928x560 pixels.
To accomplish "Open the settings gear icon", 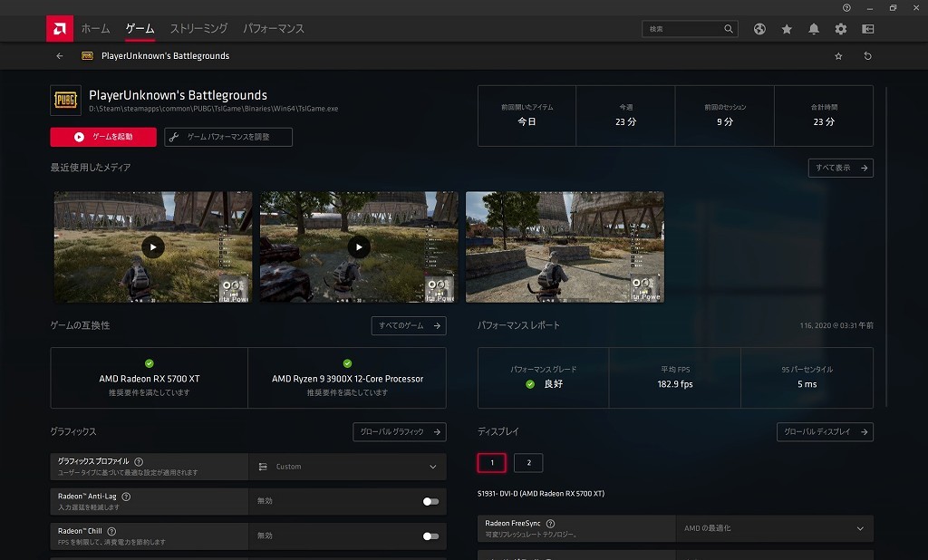I will [x=841, y=29].
